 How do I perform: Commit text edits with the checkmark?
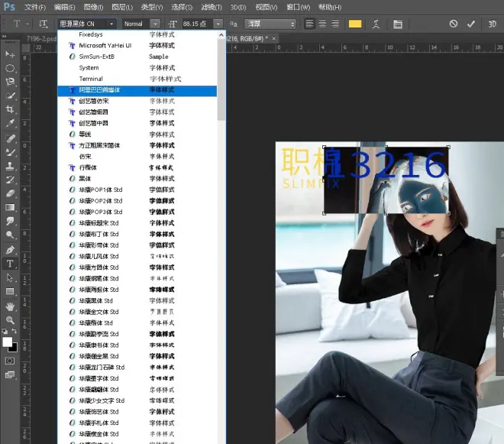(x=470, y=24)
